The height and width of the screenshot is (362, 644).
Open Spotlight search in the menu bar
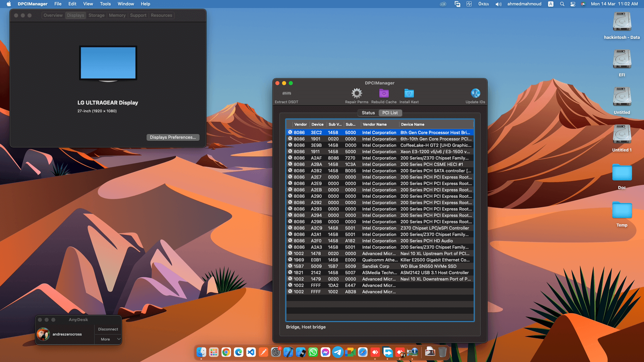[562, 4]
